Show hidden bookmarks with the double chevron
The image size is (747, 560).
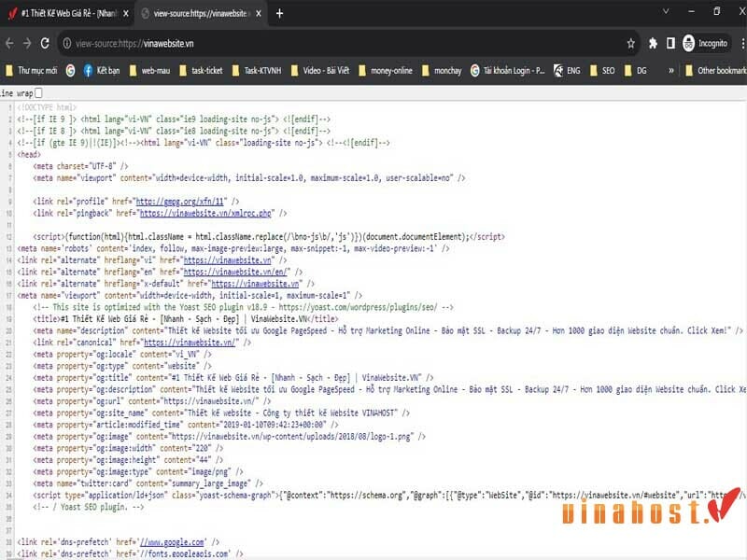(670, 71)
